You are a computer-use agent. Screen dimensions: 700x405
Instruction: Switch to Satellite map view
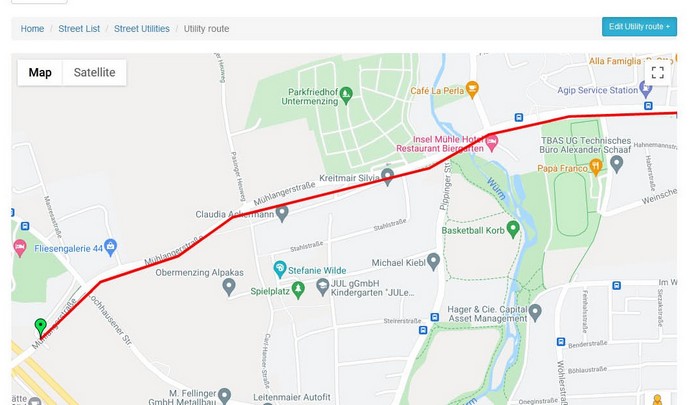(x=94, y=72)
